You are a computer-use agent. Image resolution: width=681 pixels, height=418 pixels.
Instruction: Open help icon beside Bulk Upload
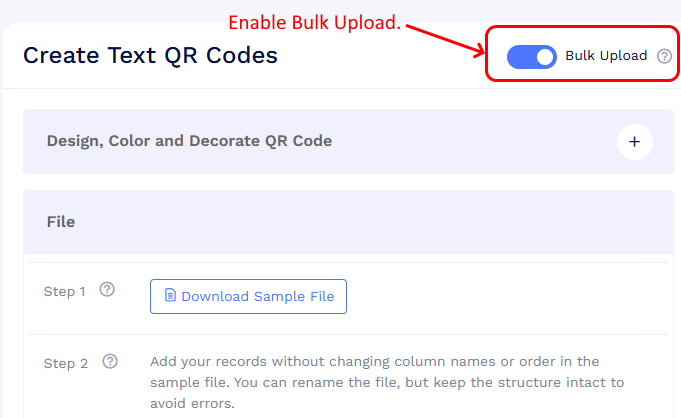pyautogui.click(x=664, y=56)
